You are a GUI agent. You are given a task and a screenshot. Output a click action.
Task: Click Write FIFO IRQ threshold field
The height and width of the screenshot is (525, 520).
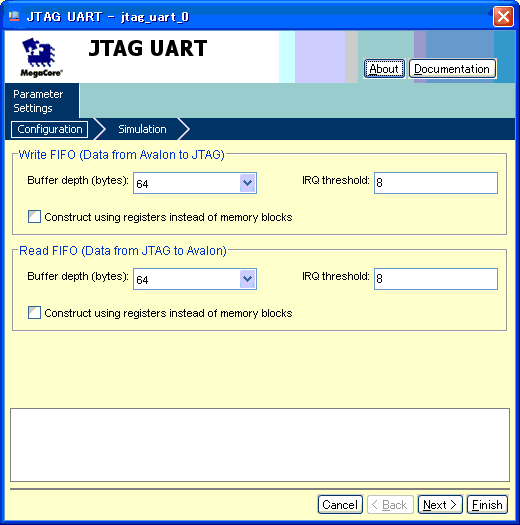tap(436, 183)
